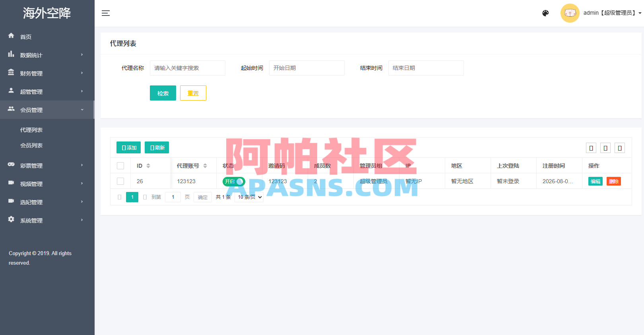Click the 编辑 button for account 123123
This screenshot has height=335, width=644.
point(596,181)
